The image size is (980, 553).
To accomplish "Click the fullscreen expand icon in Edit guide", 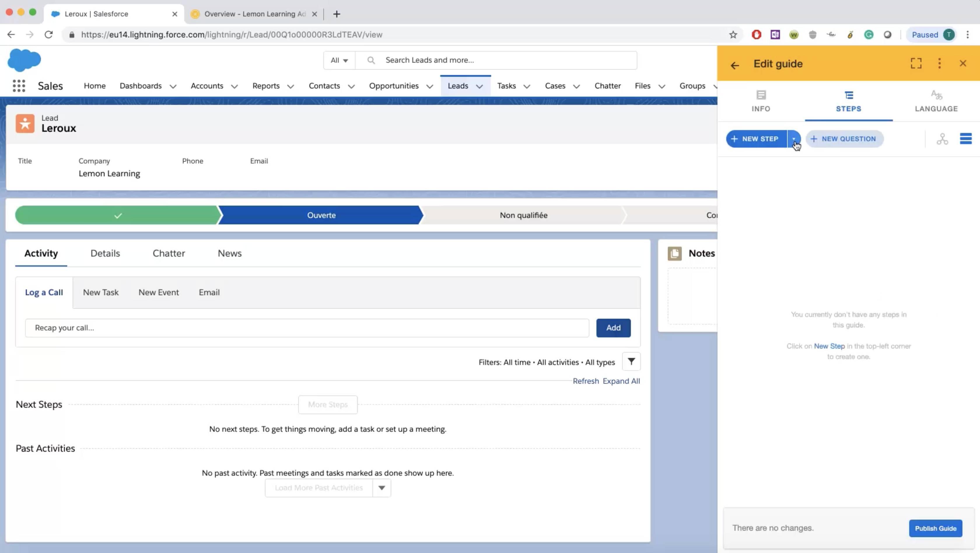I will tap(916, 63).
